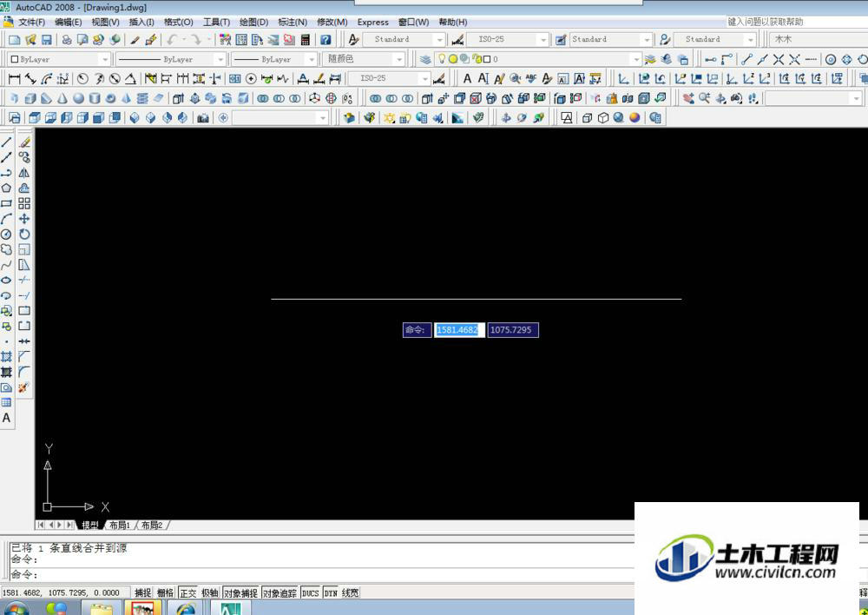868x615 pixels.
Task: Open the 木木 workspace dropdown
Action: click(819, 40)
